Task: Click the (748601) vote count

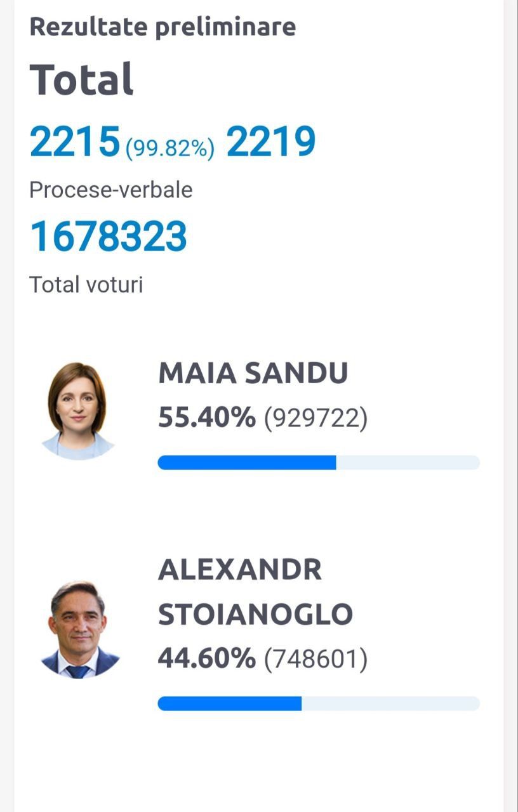Action: coord(315,660)
